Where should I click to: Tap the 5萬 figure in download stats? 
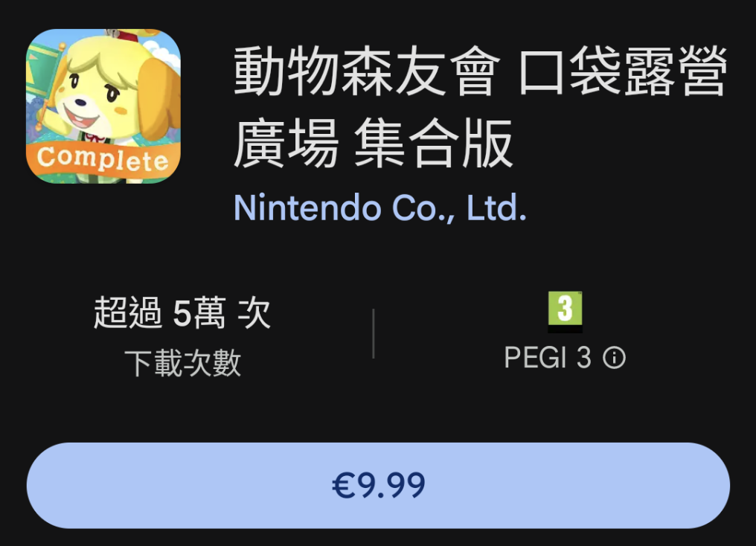coord(199,313)
